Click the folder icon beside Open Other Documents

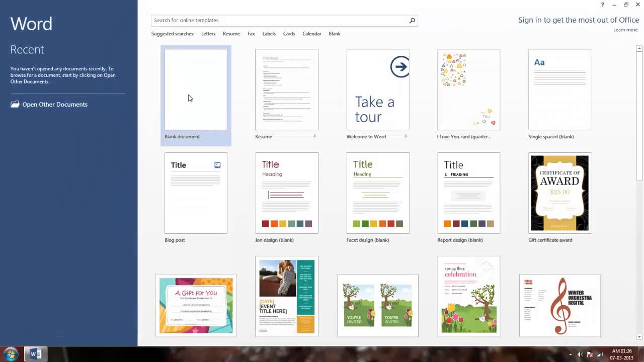pos(15,105)
